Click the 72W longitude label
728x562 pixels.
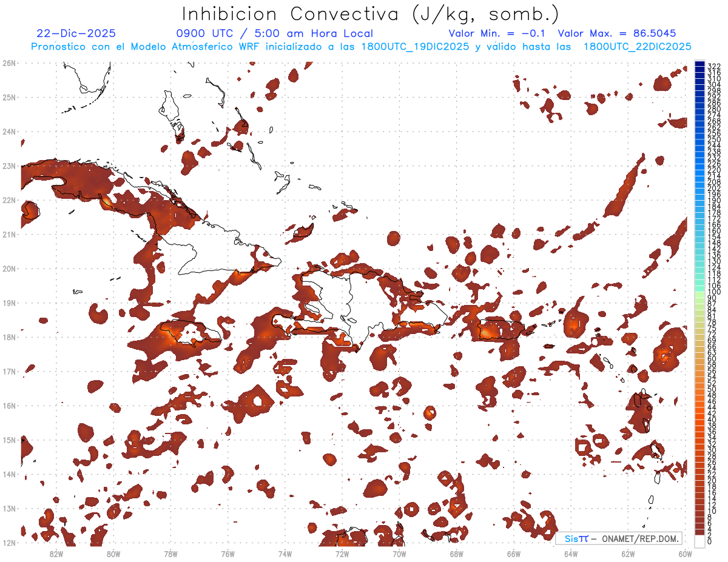tap(342, 553)
